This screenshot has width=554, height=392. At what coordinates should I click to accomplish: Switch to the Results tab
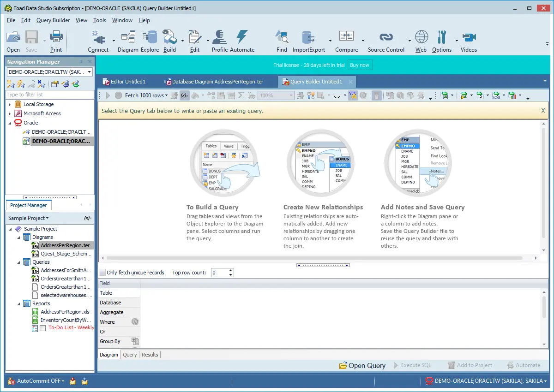click(150, 355)
